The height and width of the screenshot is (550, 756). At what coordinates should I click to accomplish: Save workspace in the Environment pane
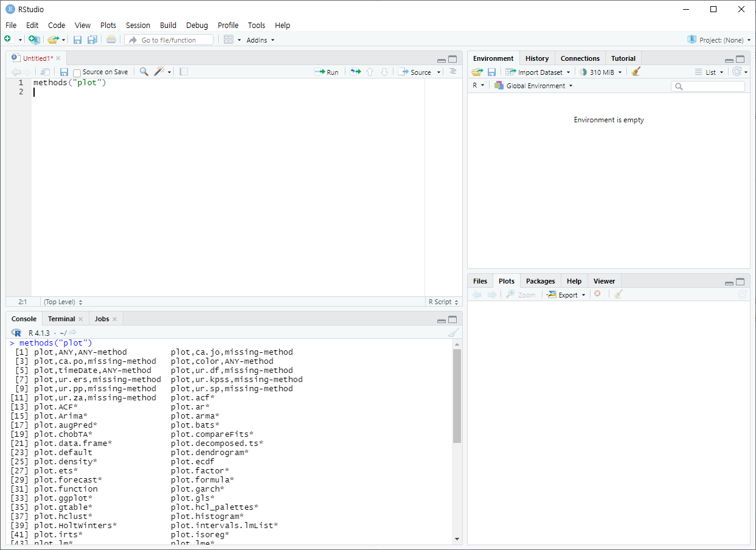pyautogui.click(x=491, y=72)
